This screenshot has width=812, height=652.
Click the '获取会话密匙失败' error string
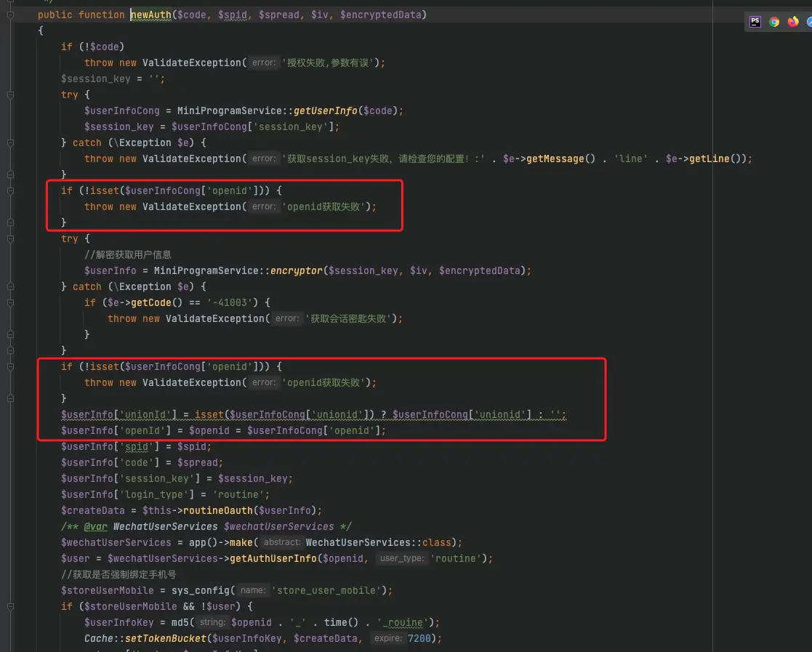[x=348, y=319]
